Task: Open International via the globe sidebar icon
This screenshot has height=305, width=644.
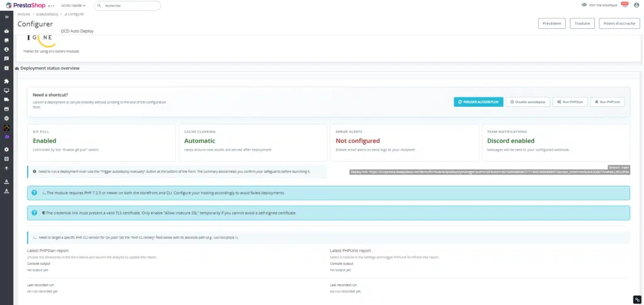Action: (6, 118)
